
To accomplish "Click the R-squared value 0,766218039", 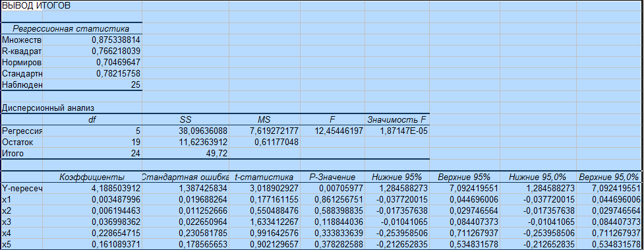I will pyautogui.click(x=116, y=51).
